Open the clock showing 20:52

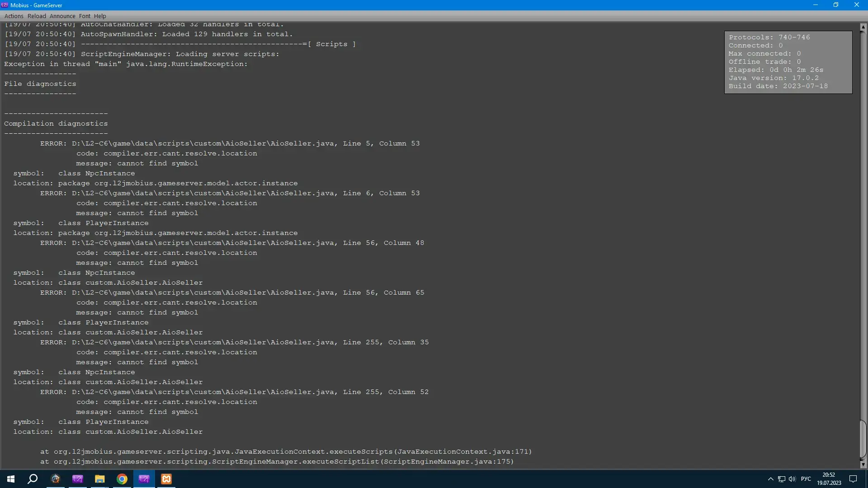[829, 479]
